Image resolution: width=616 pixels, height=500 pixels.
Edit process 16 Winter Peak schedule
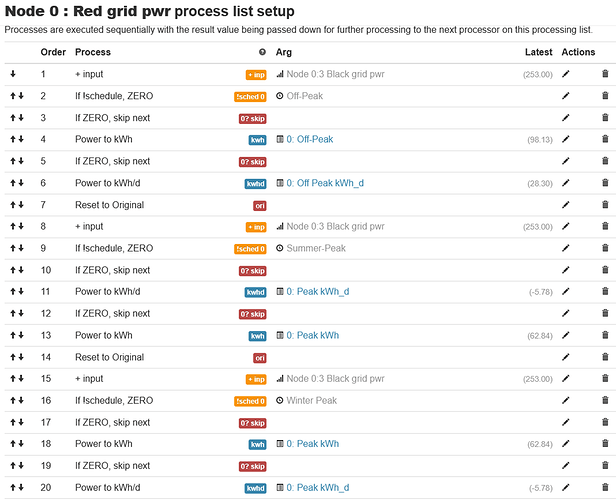coord(565,400)
